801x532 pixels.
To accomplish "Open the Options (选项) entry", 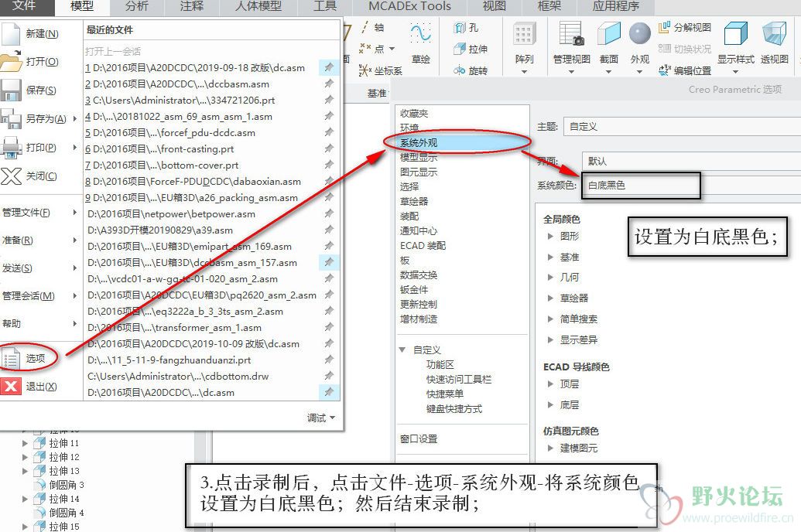I will pyautogui.click(x=29, y=359).
